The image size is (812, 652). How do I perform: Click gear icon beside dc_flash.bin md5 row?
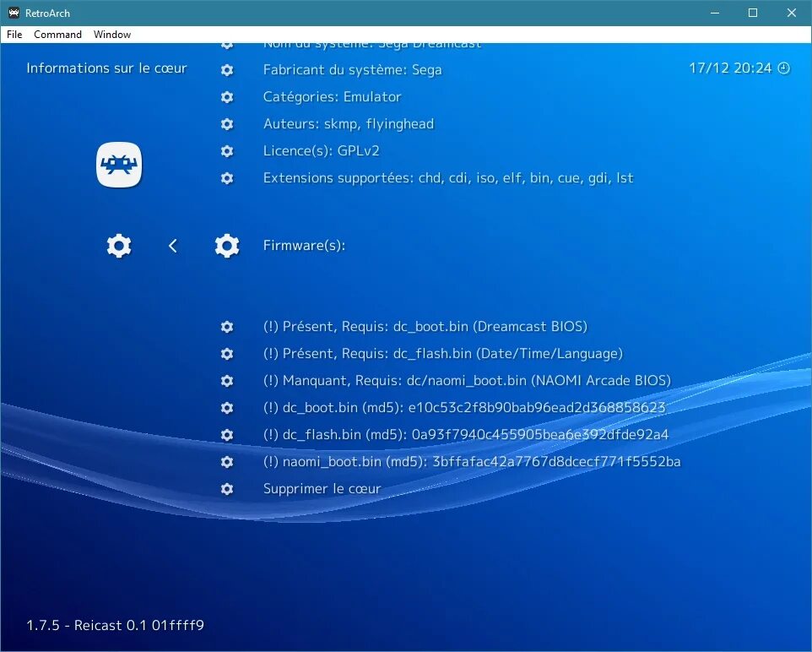pyautogui.click(x=227, y=434)
